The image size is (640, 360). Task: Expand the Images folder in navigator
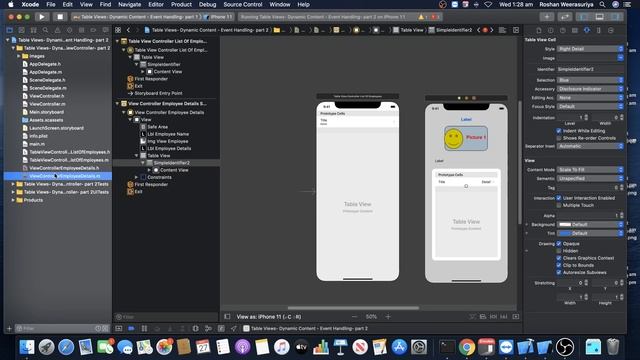pos(18,56)
